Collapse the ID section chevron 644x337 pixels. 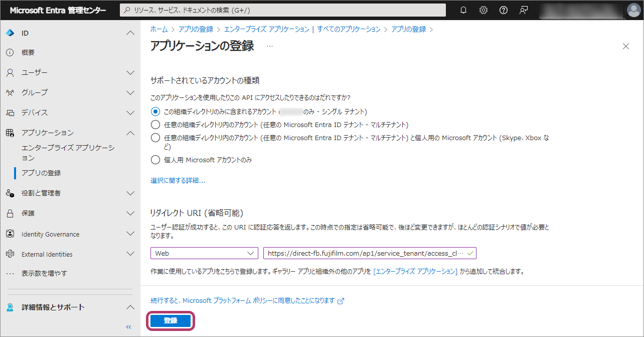[130, 33]
